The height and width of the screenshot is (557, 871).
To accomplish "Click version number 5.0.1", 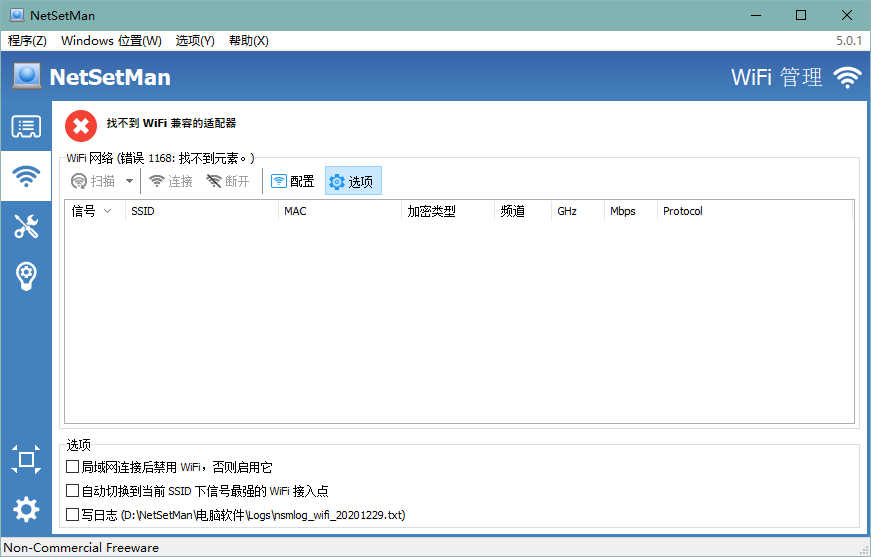I will click(x=849, y=41).
